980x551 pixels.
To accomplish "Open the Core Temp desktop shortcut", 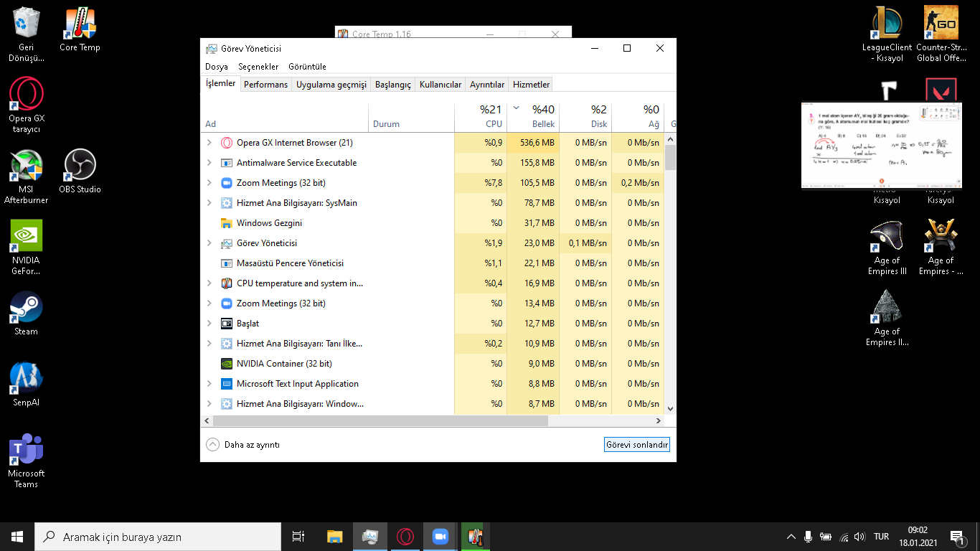I will (80, 30).
